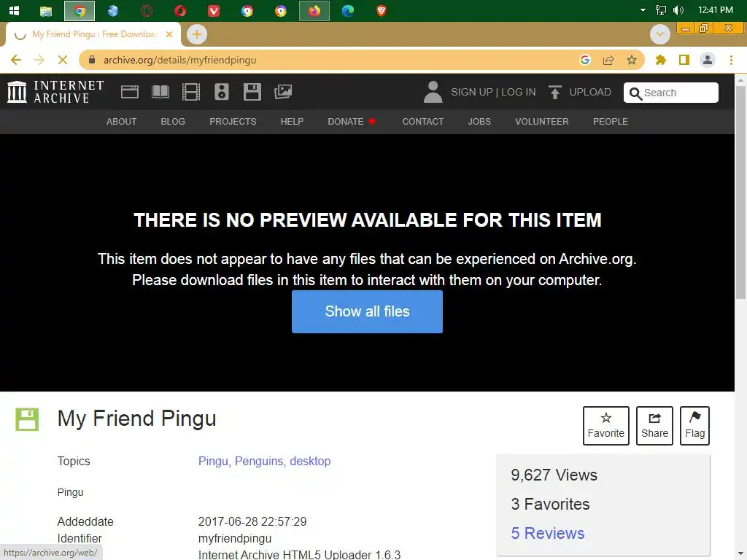Click the magnifier icon in the Archive search box
The width and height of the screenshot is (747, 560).
[635, 93]
